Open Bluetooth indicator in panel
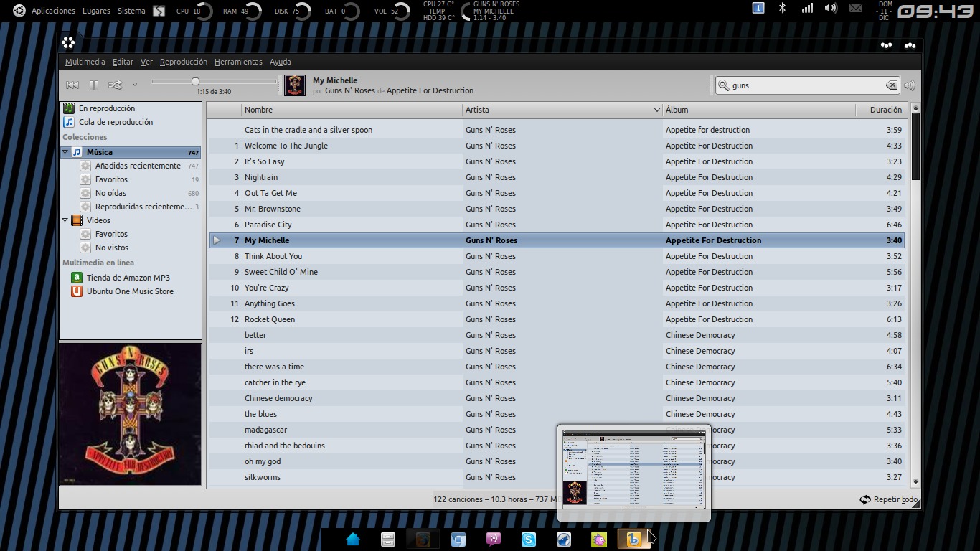This screenshot has width=980, height=551. point(783,8)
